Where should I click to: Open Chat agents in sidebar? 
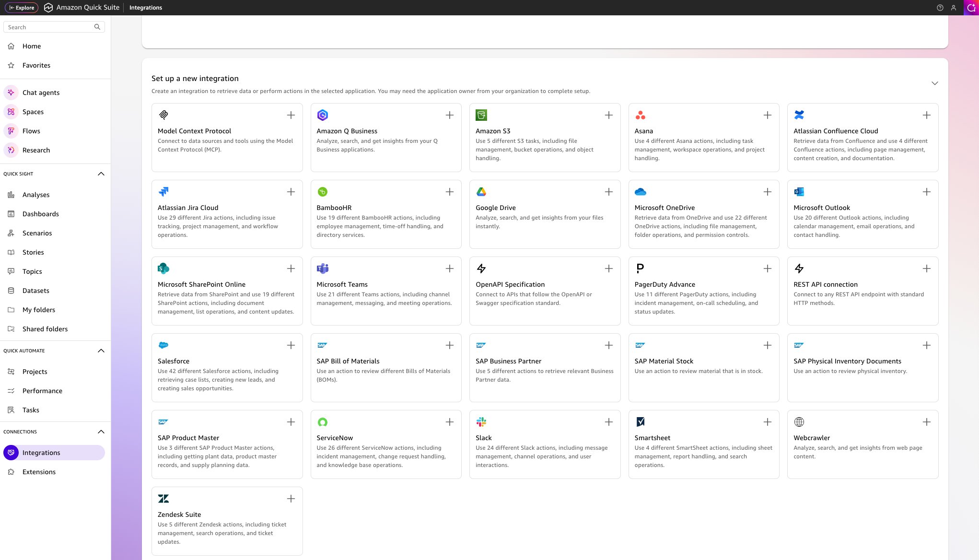coord(41,93)
